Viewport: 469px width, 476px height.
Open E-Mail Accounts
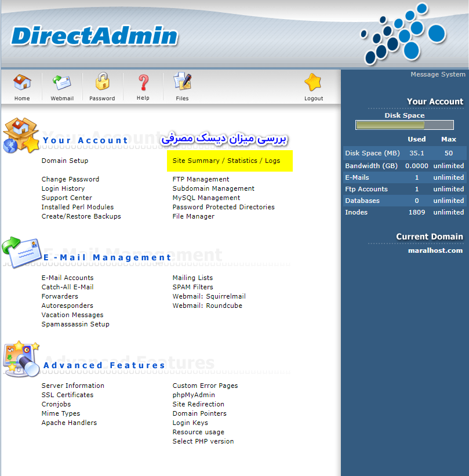click(68, 278)
